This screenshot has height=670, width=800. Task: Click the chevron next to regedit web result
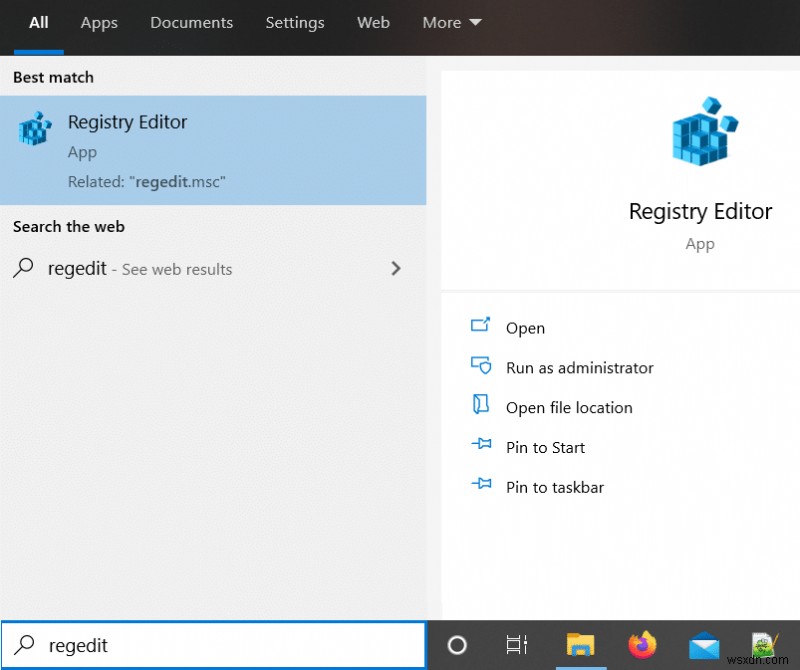[396, 269]
